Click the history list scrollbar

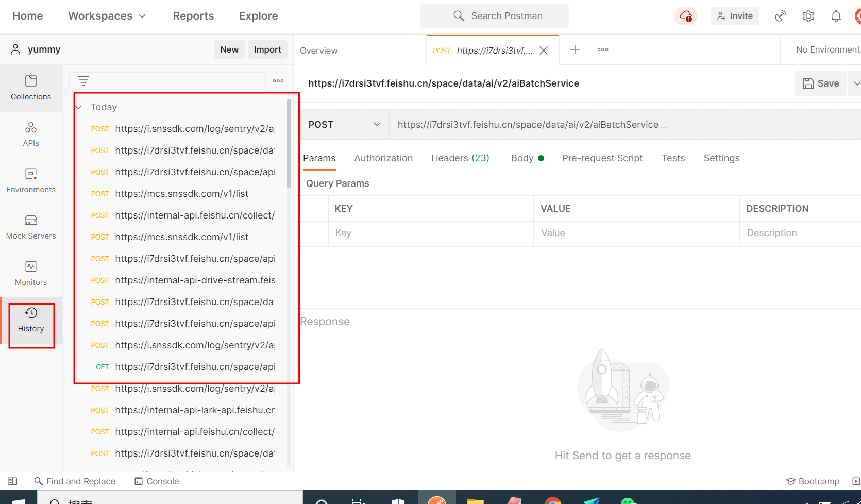pyautogui.click(x=289, y=144)
